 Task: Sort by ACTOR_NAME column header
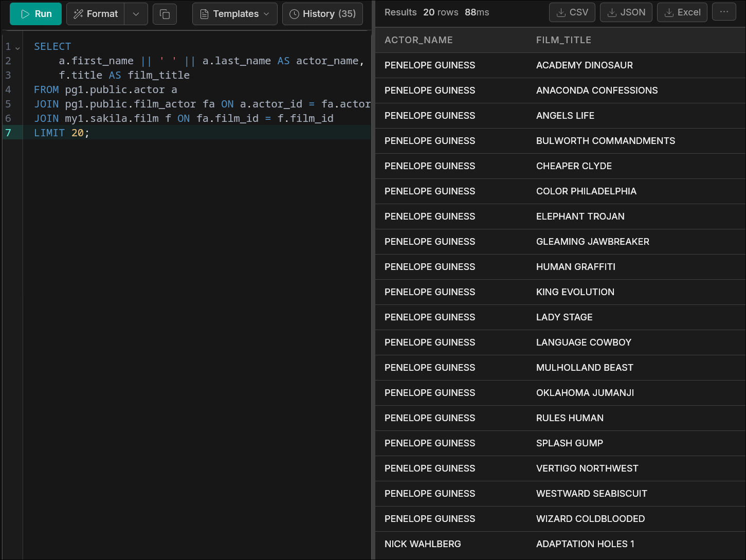[x=419, y=40]
